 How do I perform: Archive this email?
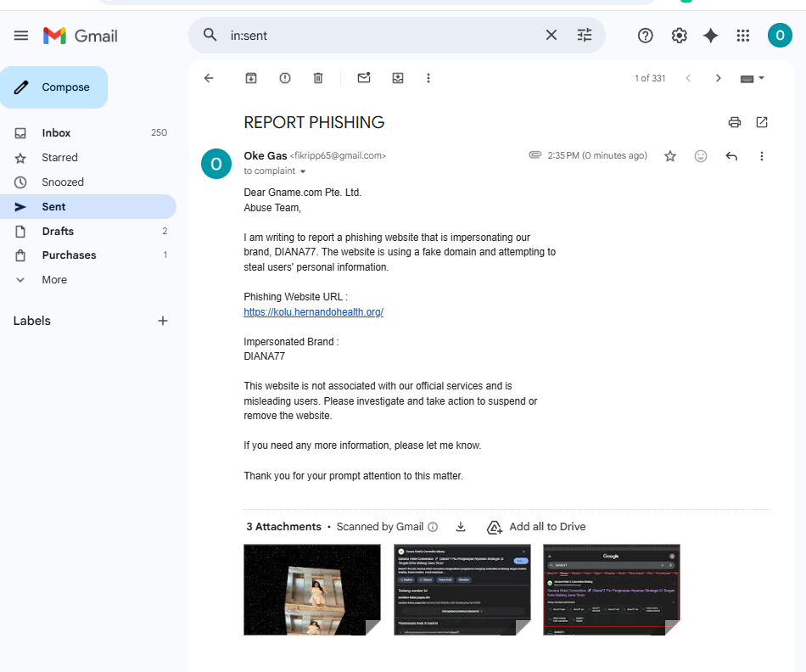251,78
